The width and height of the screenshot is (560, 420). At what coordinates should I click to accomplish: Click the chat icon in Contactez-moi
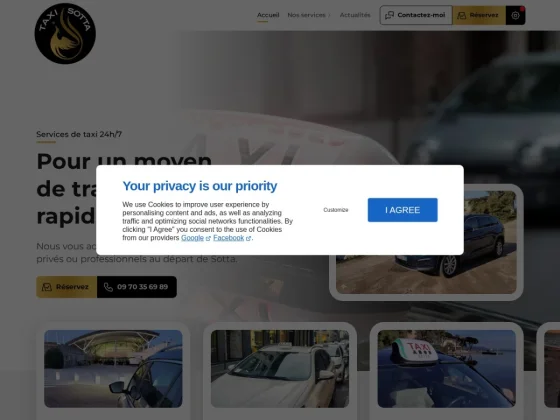coord(389,15)
